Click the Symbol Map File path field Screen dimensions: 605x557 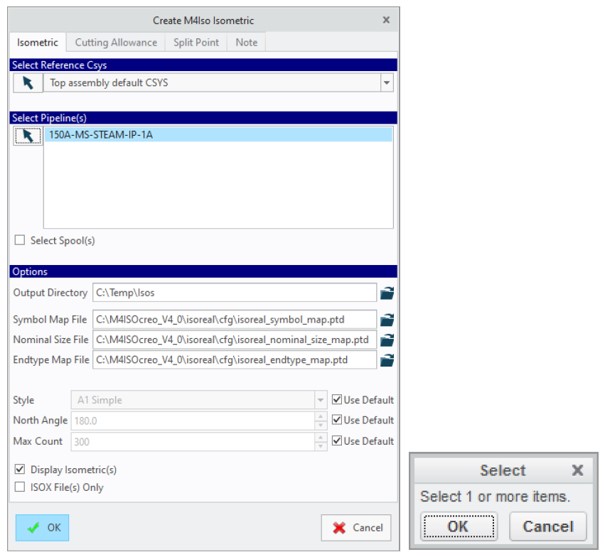pos(235,319)
